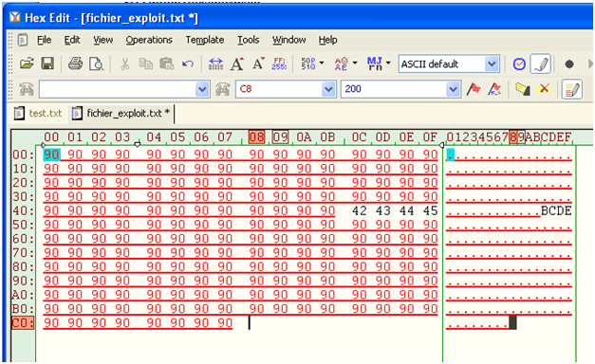Open the File menu
Screen dimensions: 595x364
click(x=44, y=40)
